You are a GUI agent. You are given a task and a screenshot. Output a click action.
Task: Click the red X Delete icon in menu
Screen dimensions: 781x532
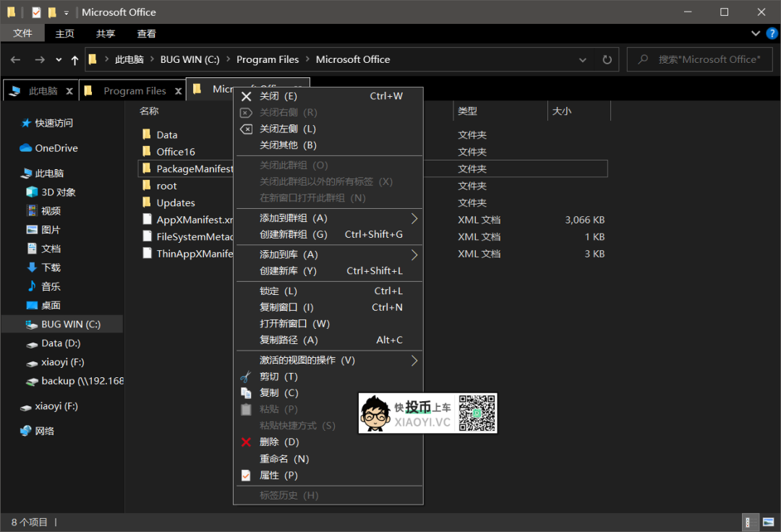point(246,442)
